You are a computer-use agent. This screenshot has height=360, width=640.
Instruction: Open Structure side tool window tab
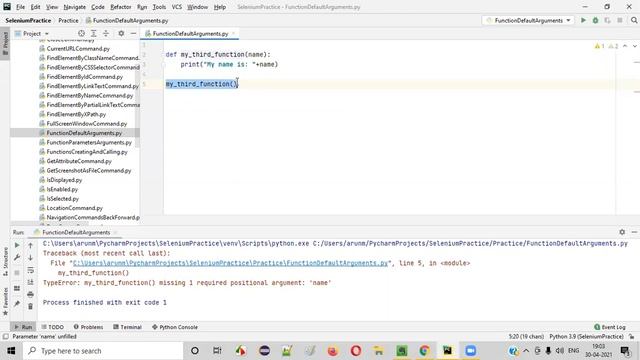tap(5, 261)
